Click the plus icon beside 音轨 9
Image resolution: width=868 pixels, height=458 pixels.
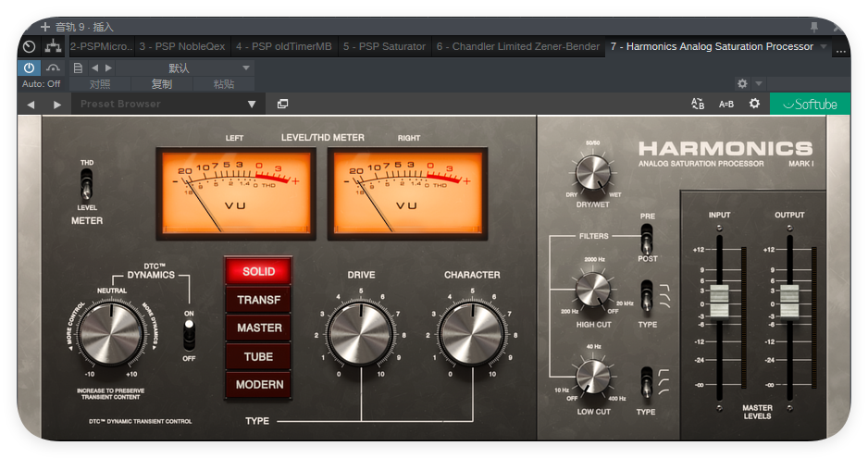click(45, 26)
